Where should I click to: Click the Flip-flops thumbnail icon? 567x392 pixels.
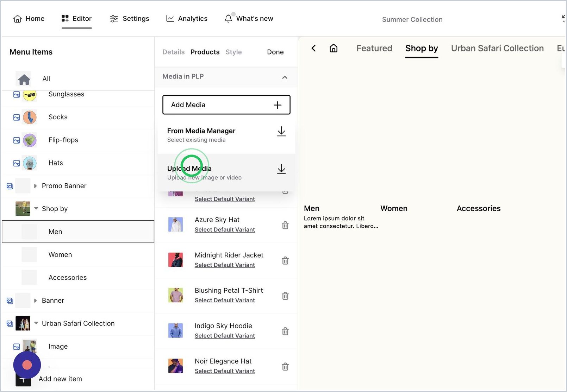click(30, 140)
